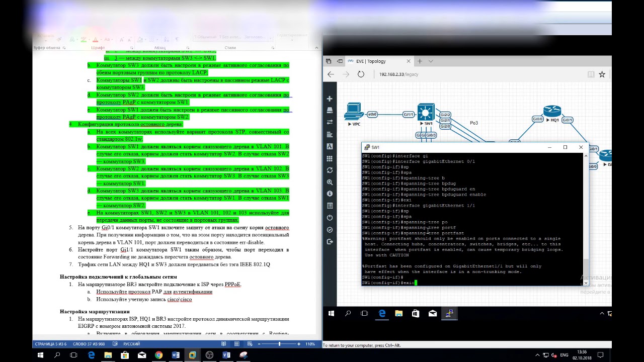Open the remote File Explorer taskbar icon
Viewport: 644px width, 362px height.
coord(398,314)
